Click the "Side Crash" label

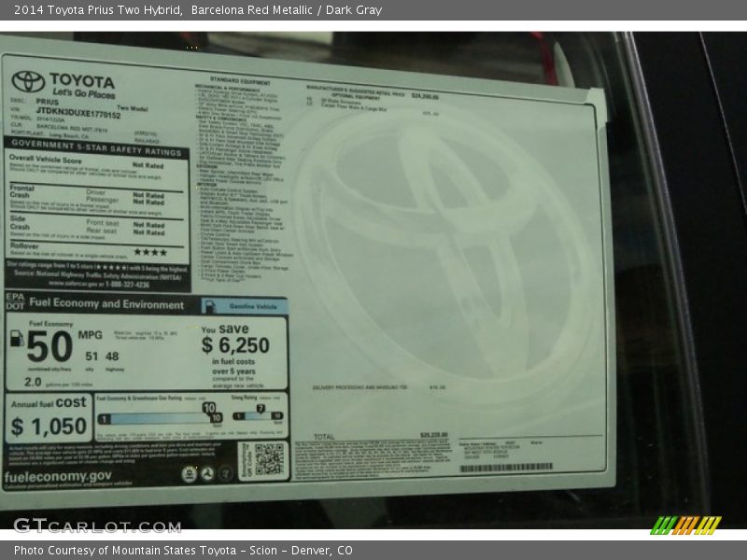(20, 222)
